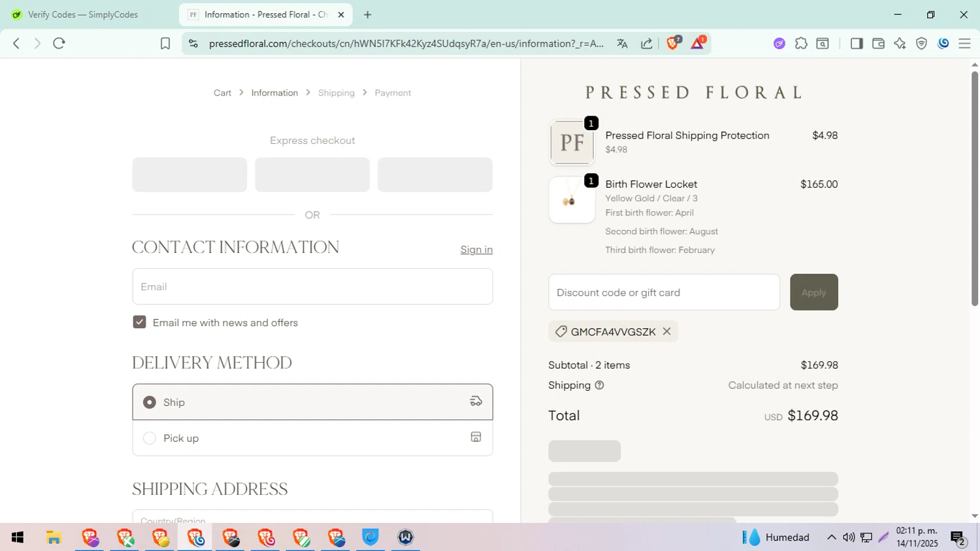Click the WordPress taskbar icon
Image resolution: width=980 pixels, height=551 pixels.
pos(405,537)
